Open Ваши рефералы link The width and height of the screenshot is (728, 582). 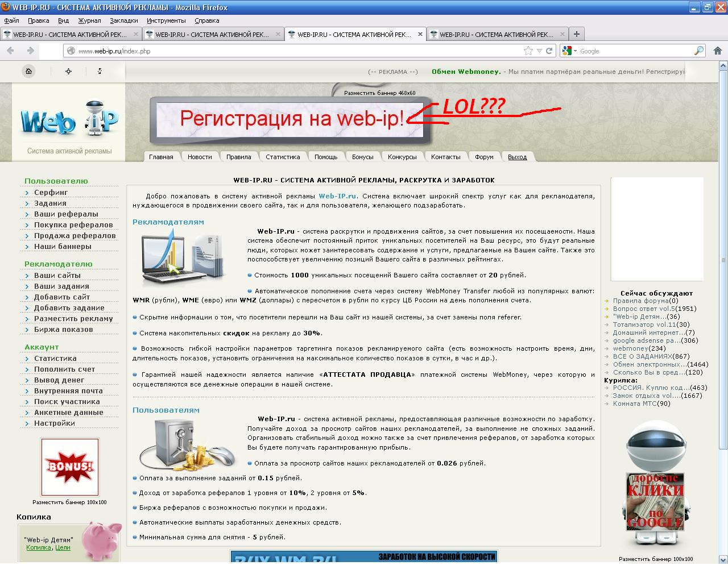point(66,214)
